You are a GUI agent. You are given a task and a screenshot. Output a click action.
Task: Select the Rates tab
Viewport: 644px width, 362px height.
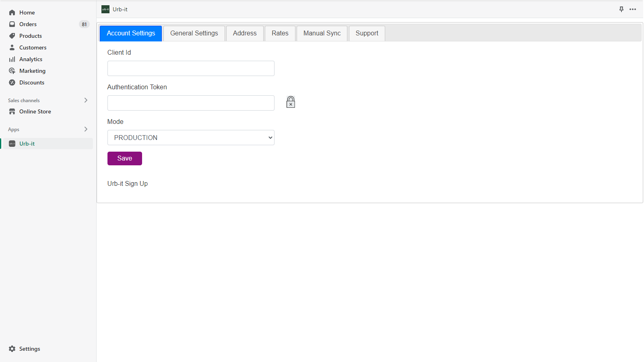click(x=280, y=33)
